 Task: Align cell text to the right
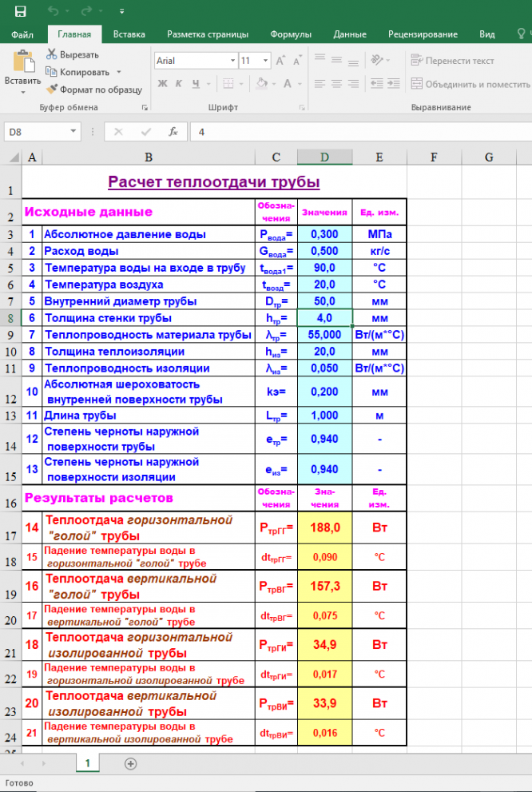[x=353, y=83]
